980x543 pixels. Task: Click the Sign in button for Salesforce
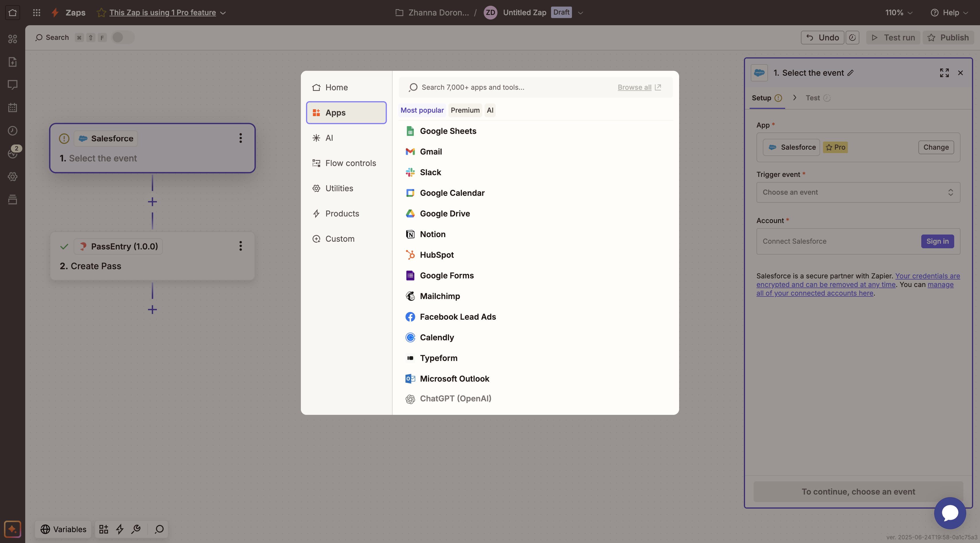937,241
